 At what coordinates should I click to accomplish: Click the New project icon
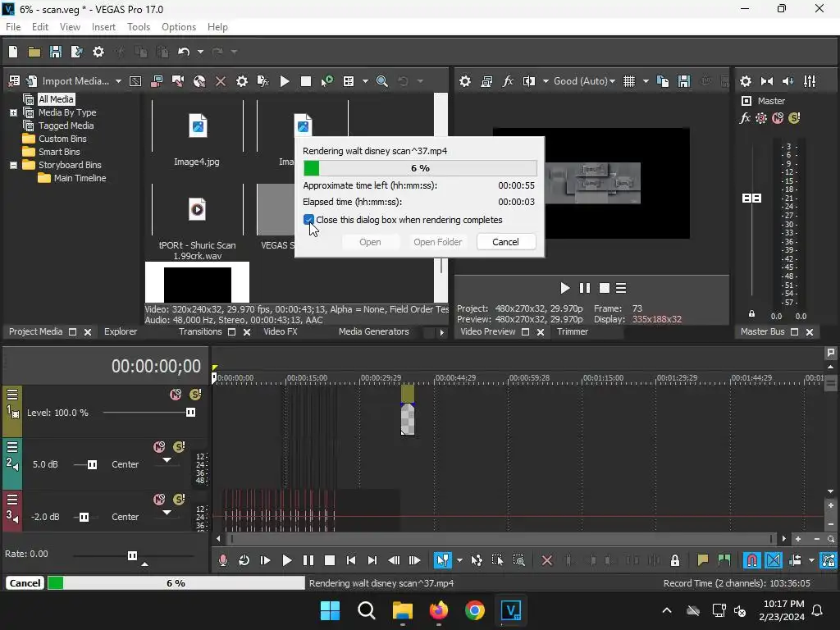click(13, 52)
